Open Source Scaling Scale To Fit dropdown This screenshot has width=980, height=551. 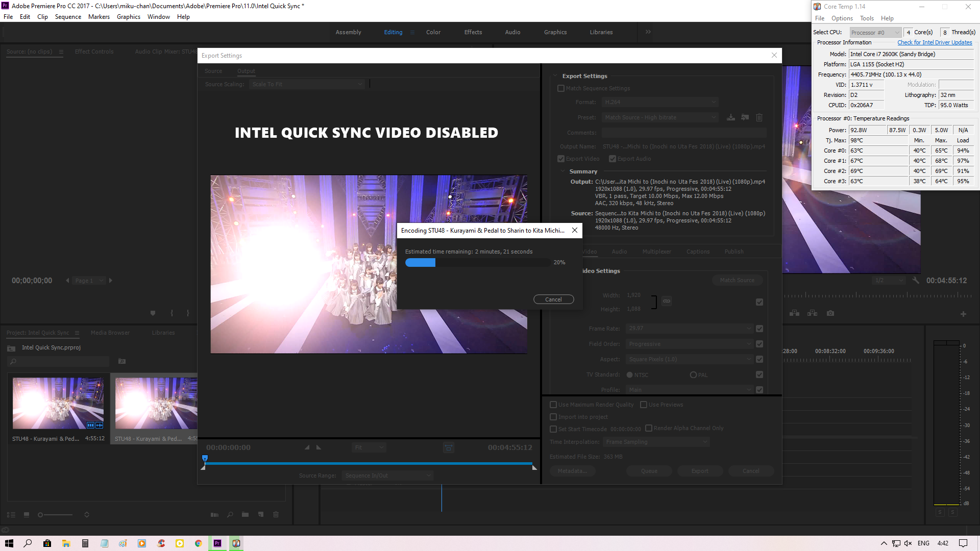pos(307,84)
